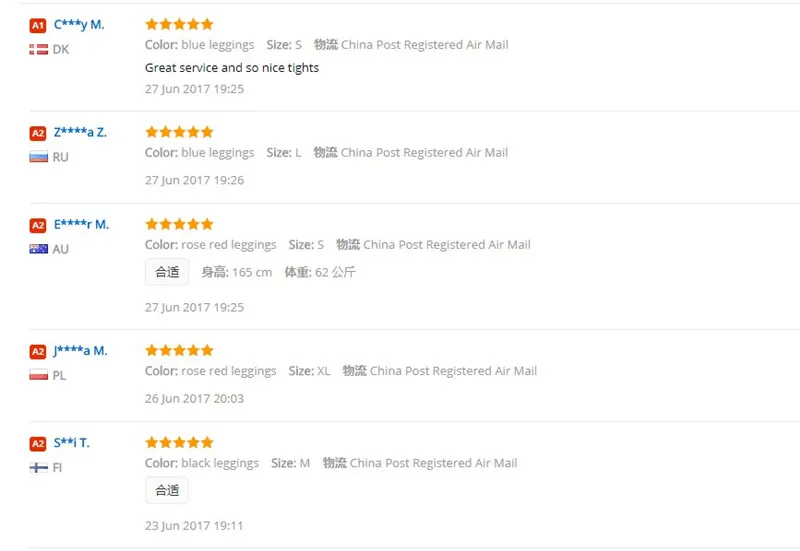Click the A2 badge beside J****a M.

(38, 352)
